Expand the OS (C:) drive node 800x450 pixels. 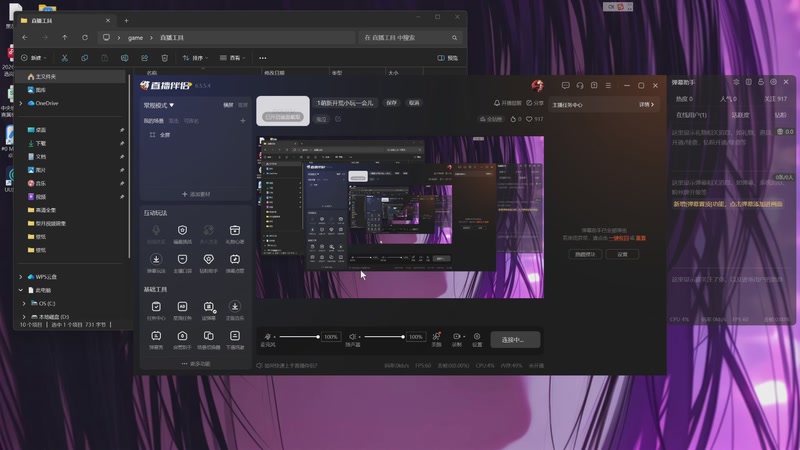coord(24,303)
